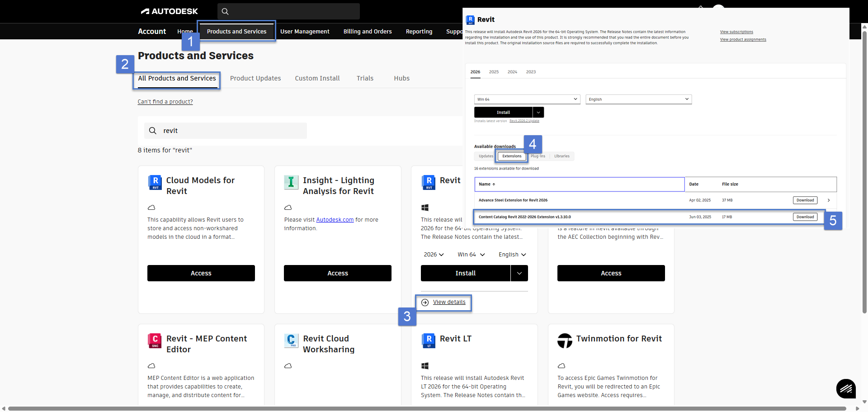Click the Autodesk logo in the header

click(169, 11)
